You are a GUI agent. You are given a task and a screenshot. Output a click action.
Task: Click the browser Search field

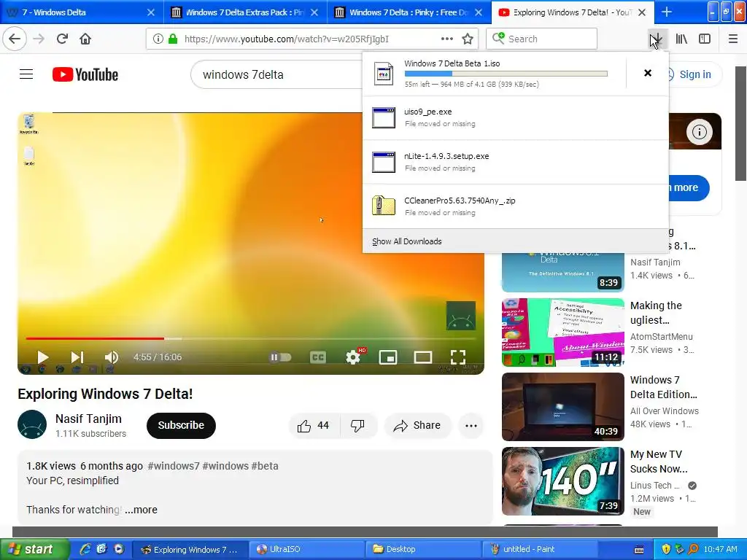[x=542, y=39]
